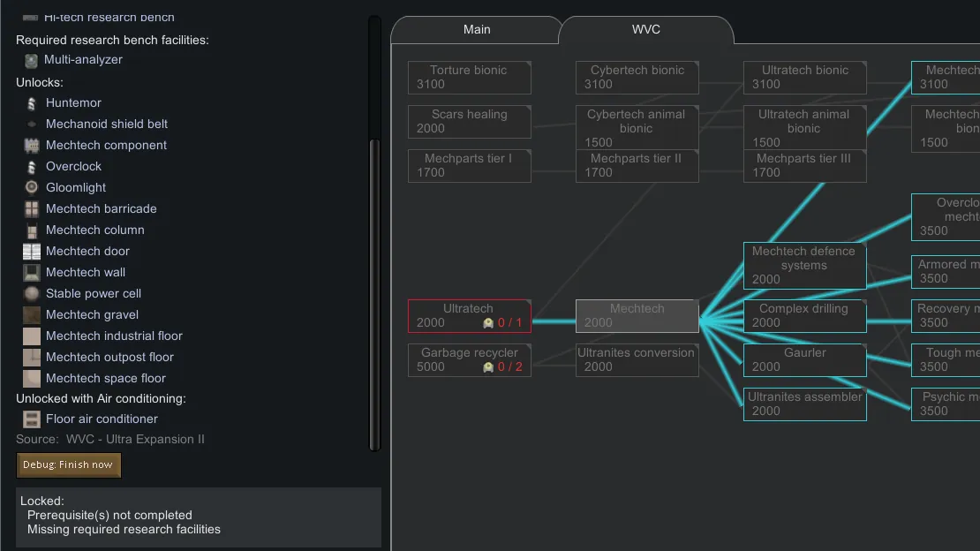Image resolution: width=980 pixels, height=551 pixels.
Task: Switch to the Main research tab
Action: point(477,30)
